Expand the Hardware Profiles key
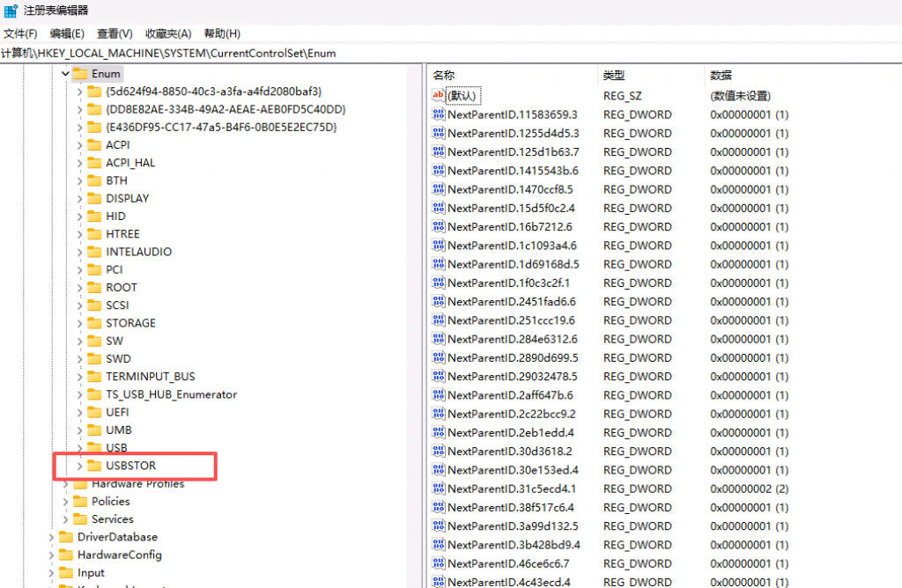Screen dimensions: 902x588 (x=65, y=483)
